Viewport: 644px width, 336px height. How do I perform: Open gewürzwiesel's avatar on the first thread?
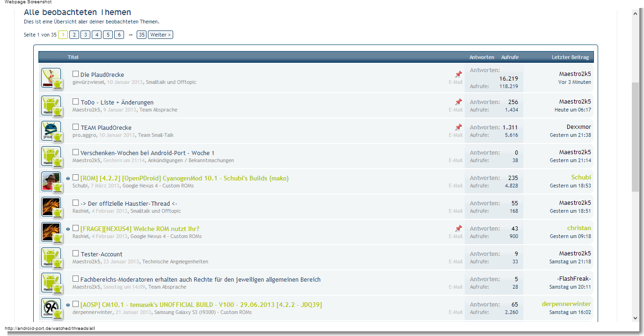50,77
